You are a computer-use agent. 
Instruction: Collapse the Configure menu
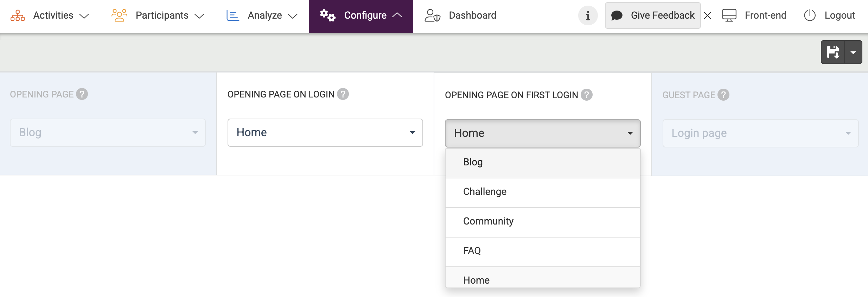[x=361, y=15]
